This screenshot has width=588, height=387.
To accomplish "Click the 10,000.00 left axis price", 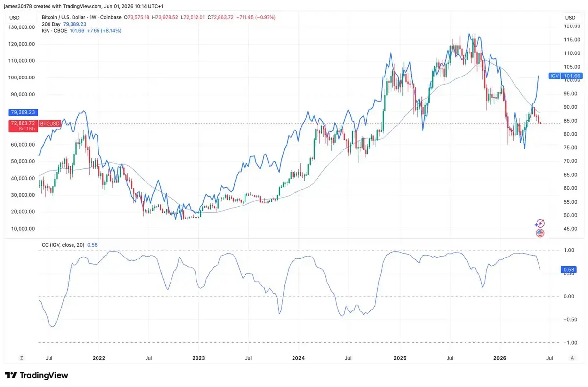I will [x=24, y=229].
